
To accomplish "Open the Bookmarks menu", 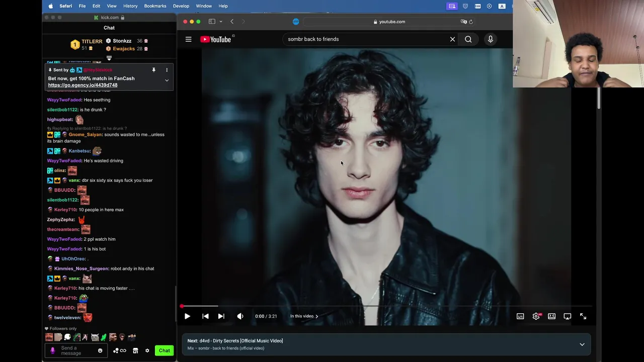I will tap(155, 6).
